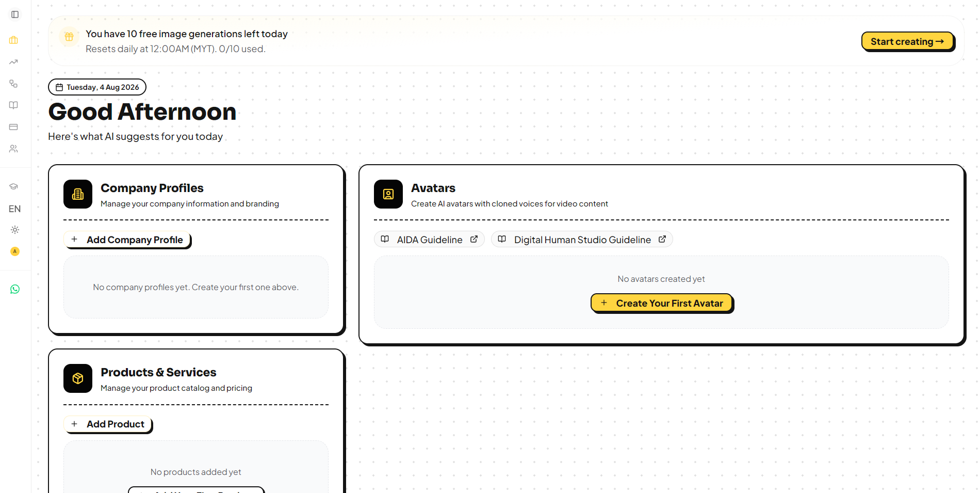Click 'No avatars created yet' text
Image resolution: width=980 pixels, height=493 pixels.
coord(661,279)
